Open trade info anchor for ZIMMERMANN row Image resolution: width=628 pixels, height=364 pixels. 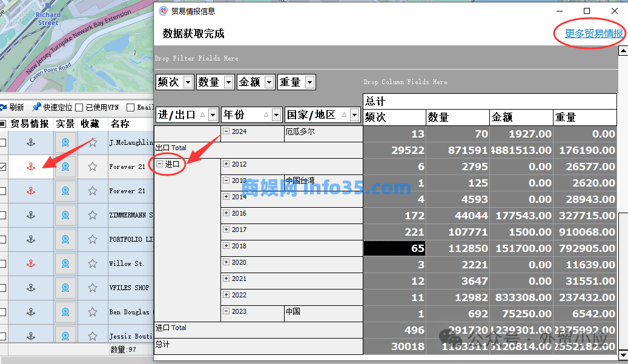coord(31,215)
